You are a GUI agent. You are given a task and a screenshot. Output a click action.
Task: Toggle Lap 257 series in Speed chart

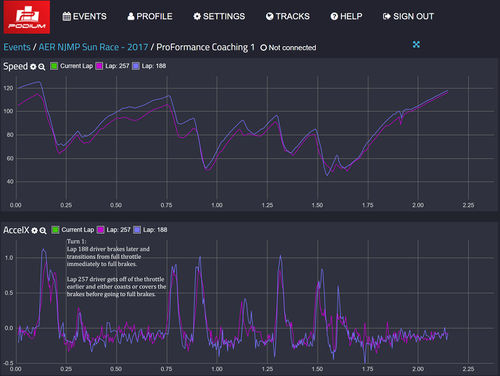tap(112, 66)
